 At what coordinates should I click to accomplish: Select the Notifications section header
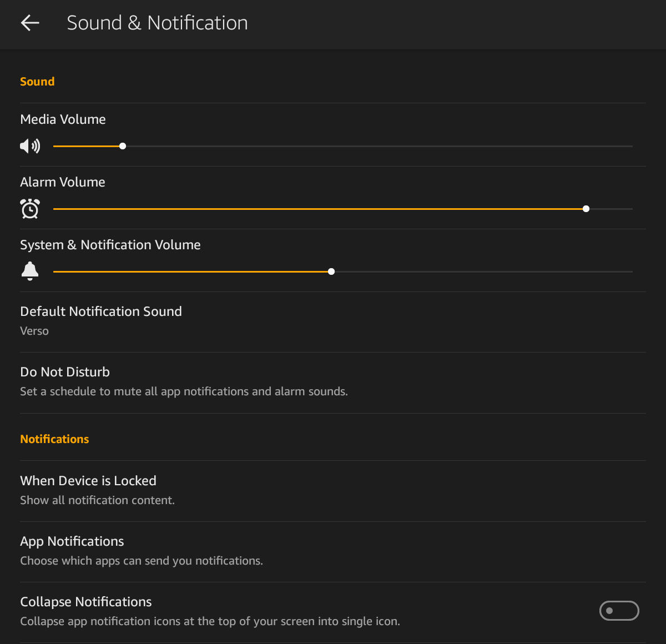click(54, 439)
